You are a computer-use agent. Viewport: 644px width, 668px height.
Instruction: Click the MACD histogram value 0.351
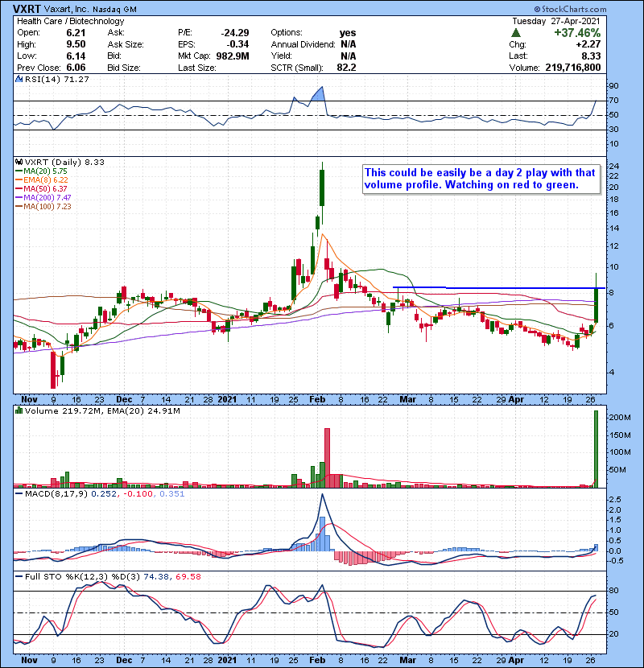click(172, 494)
